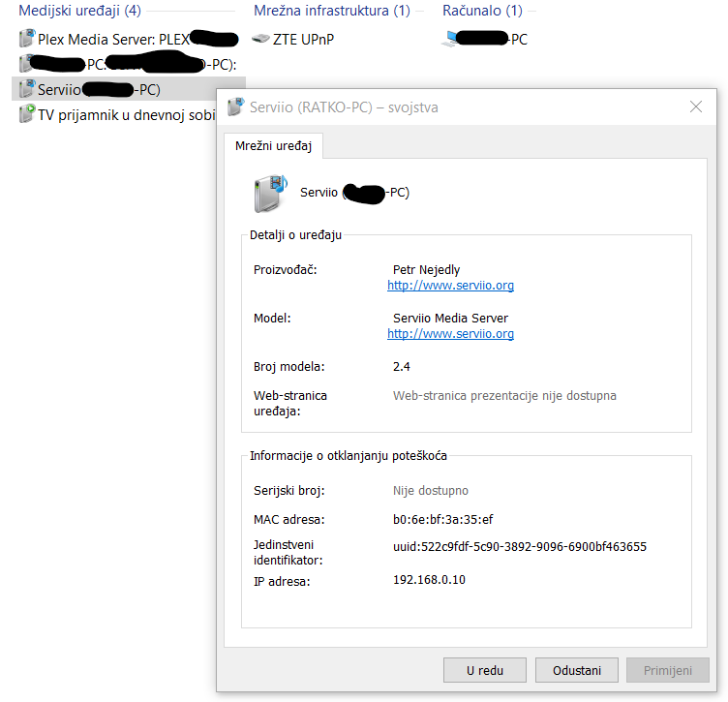Click the 'Broj modela:' label
This screenshot has height=702, width=728.
tap(288, 367)
